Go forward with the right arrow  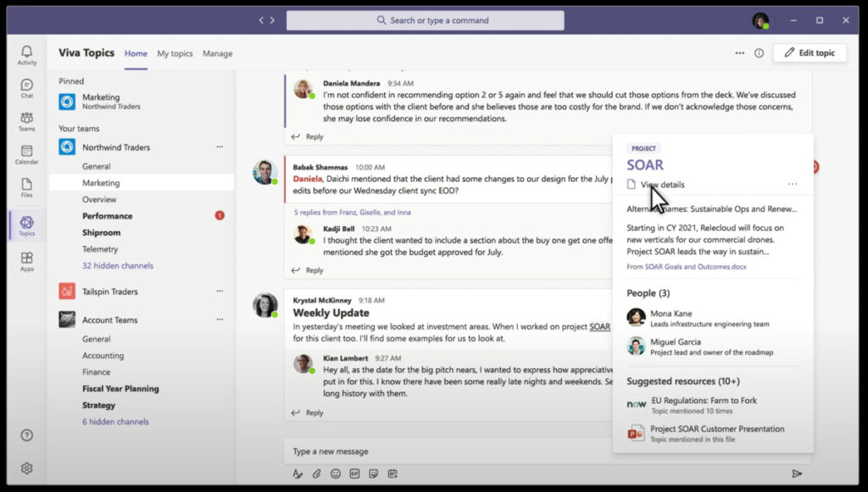272,20
